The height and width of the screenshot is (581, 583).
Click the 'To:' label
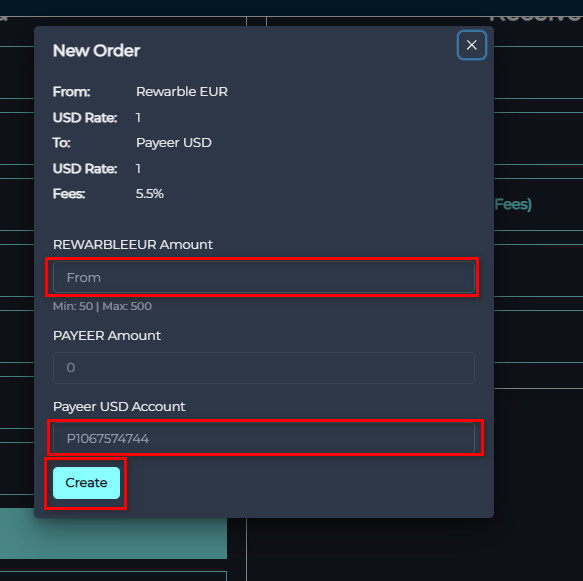[x=62, y=143]
